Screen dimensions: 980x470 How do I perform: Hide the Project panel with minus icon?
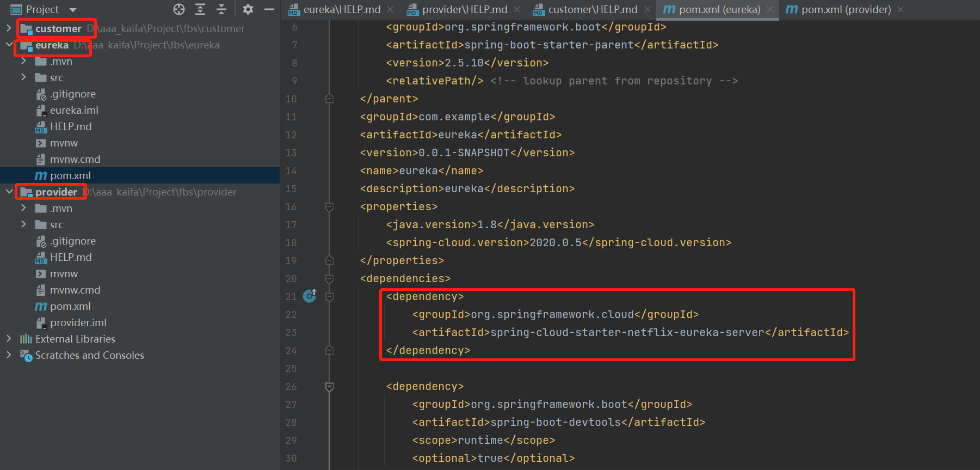click(x=269, y=9)
